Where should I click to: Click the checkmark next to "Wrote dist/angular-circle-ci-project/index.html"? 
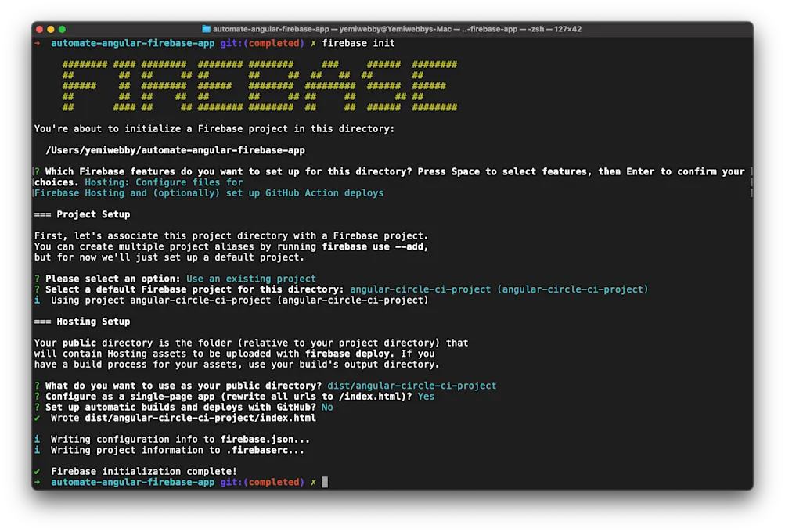click(x=36, y=417)
